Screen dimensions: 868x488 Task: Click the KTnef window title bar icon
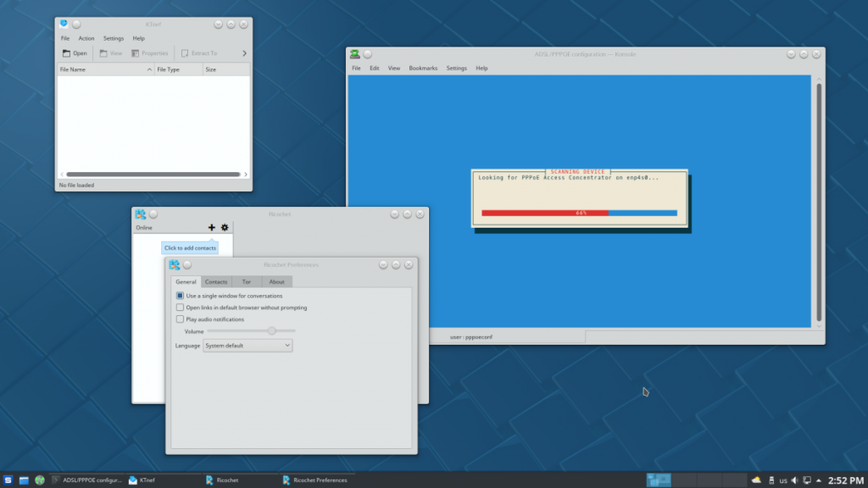click(64, 24)
